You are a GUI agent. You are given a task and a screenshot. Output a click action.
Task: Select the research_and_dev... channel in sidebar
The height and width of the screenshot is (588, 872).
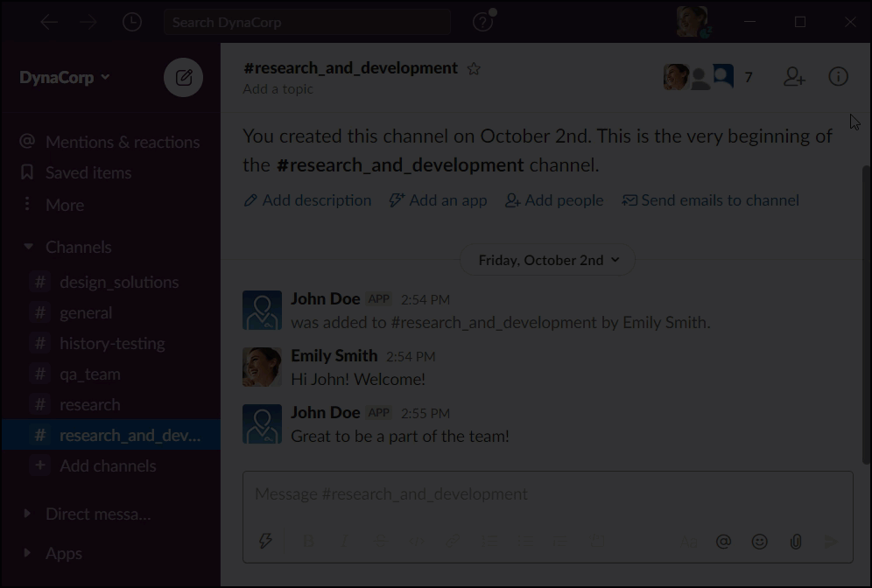coord(110,435)
